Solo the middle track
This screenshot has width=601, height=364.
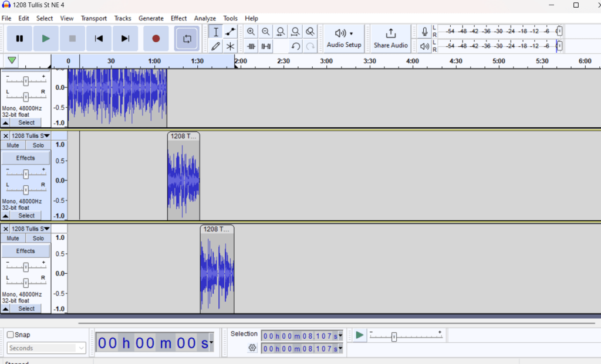38,145
